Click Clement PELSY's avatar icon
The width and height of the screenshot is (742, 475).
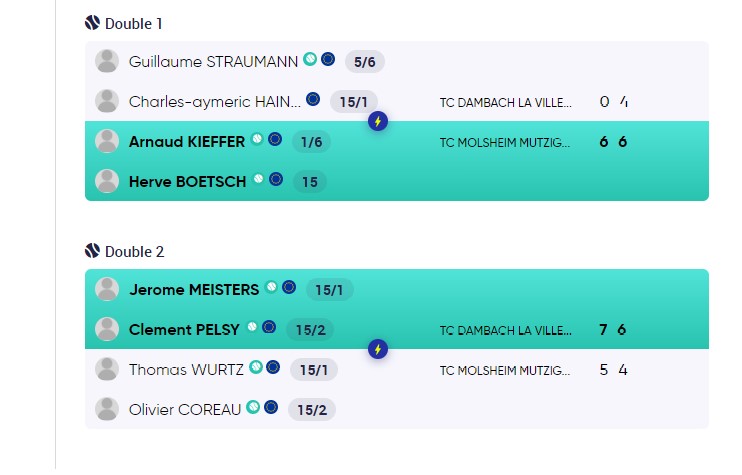pos(107,329)
